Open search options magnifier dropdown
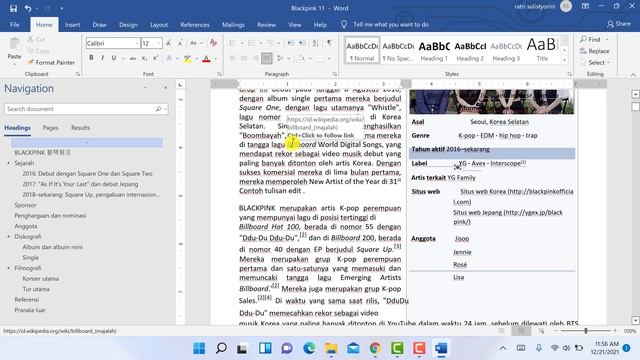 pyautogui.click(x=160, y=109)
